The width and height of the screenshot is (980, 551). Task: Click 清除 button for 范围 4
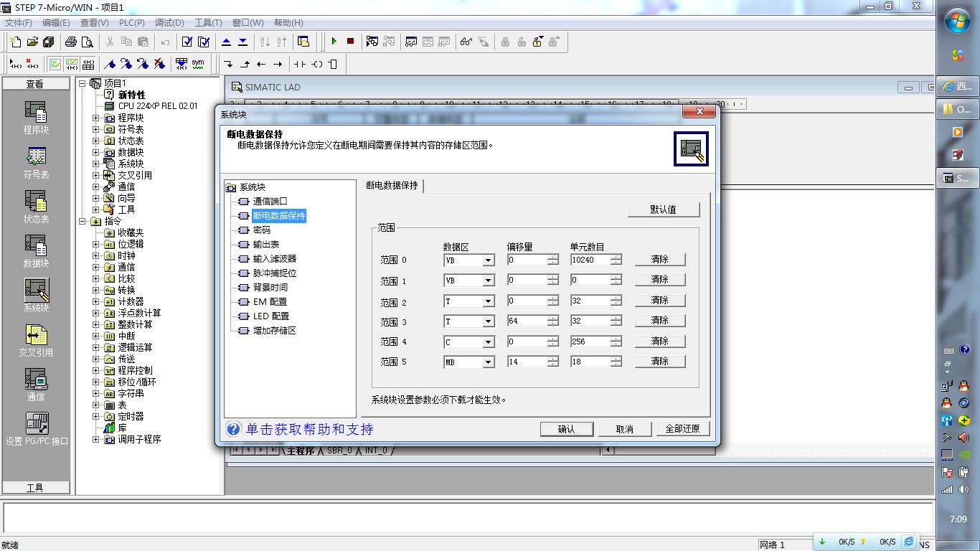click(659, 342)
